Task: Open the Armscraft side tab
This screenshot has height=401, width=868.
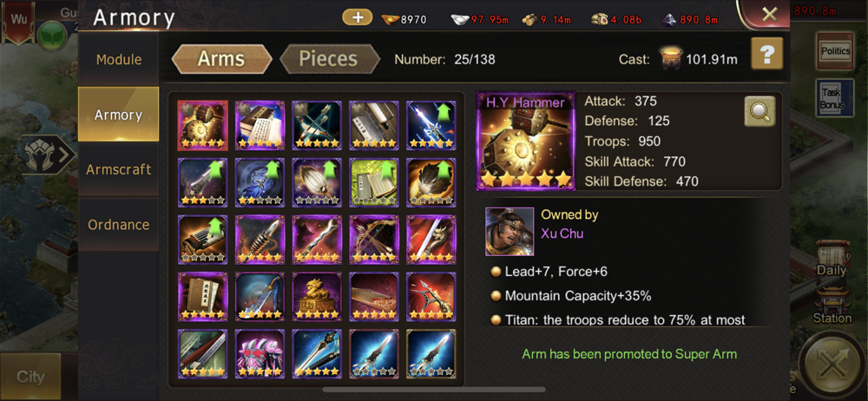Action: click(x=118, y=169)
